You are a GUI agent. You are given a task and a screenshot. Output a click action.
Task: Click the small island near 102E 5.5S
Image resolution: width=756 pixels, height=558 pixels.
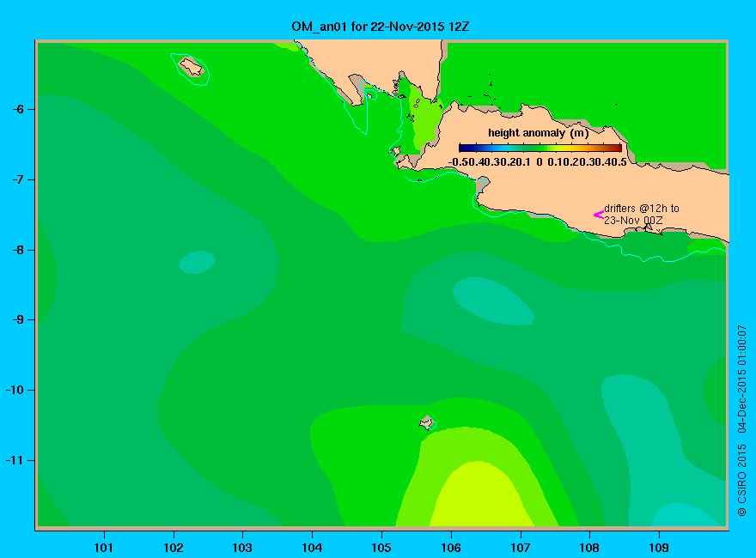[x=192, y=67]
